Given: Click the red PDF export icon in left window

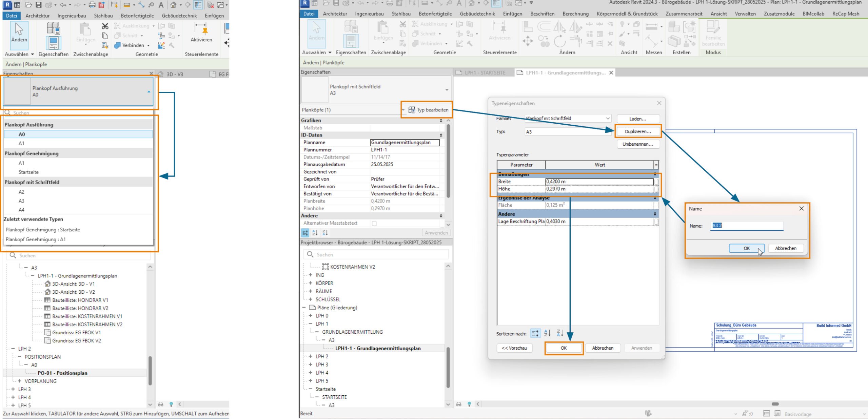Looking at the screenshot, I should (x=101, y=5).
